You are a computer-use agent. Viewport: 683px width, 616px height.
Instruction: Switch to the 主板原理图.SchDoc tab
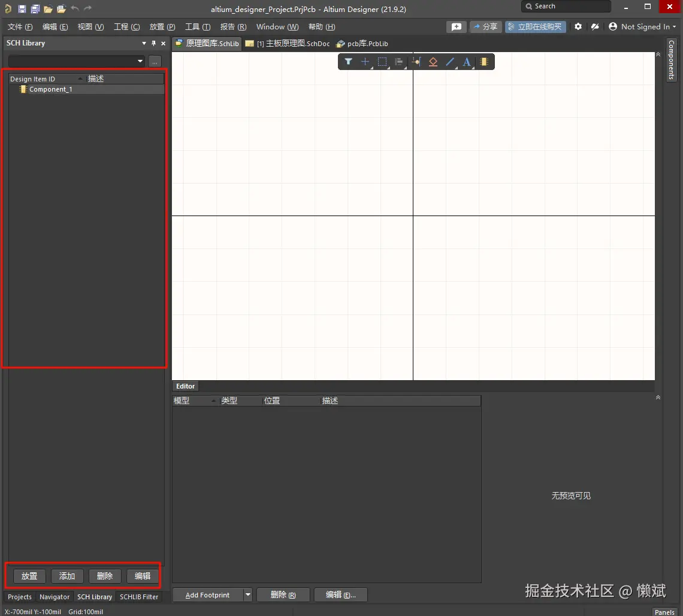pyautogui.click(x=288, y=44)
